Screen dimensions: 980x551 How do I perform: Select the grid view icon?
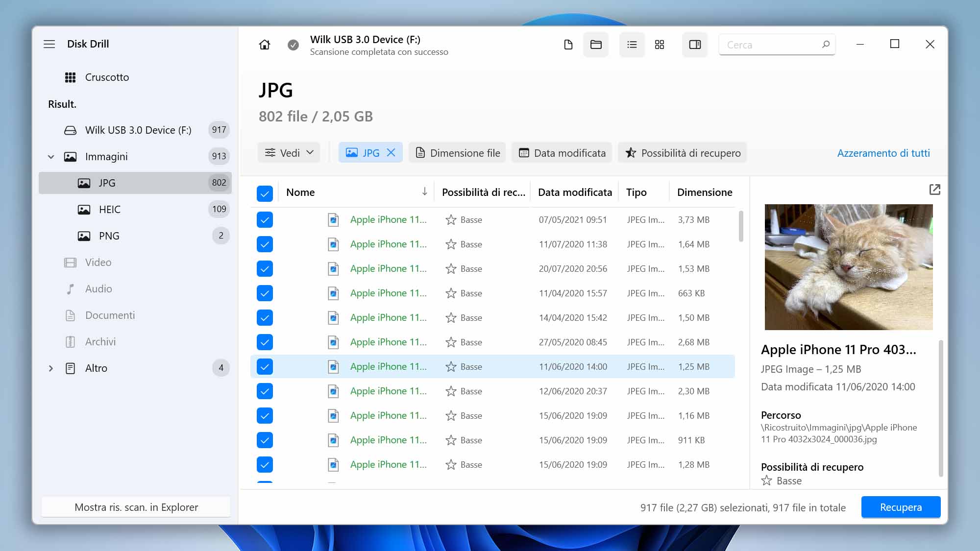pos(659,44)
